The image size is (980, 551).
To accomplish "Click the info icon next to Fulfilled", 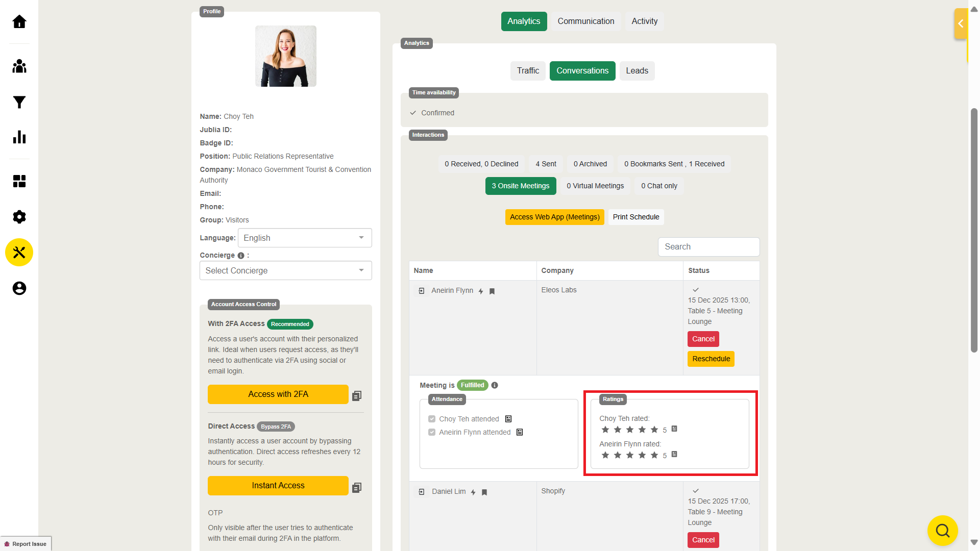I will [495, 385].
